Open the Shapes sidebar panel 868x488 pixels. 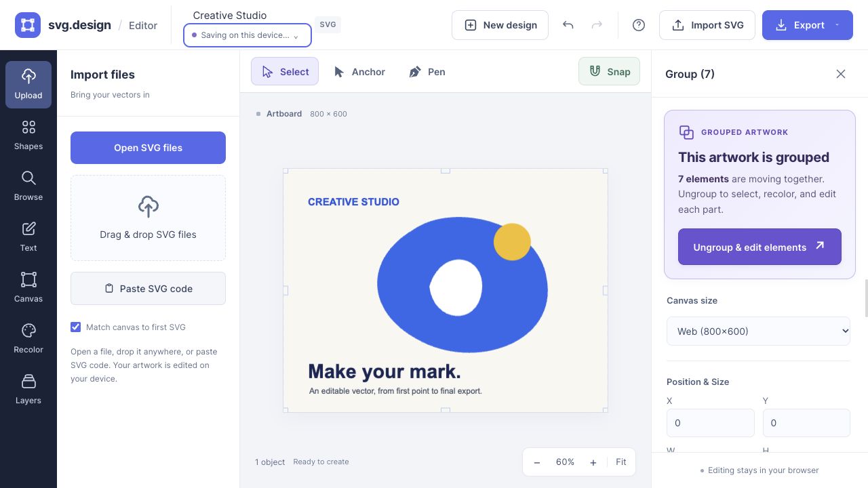tap(28, 136)
